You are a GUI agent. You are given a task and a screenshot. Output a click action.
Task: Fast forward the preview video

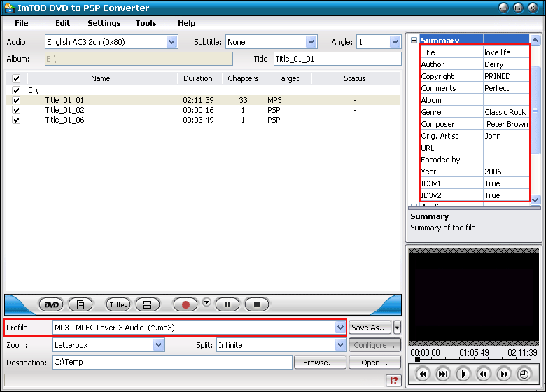point(504,374)
